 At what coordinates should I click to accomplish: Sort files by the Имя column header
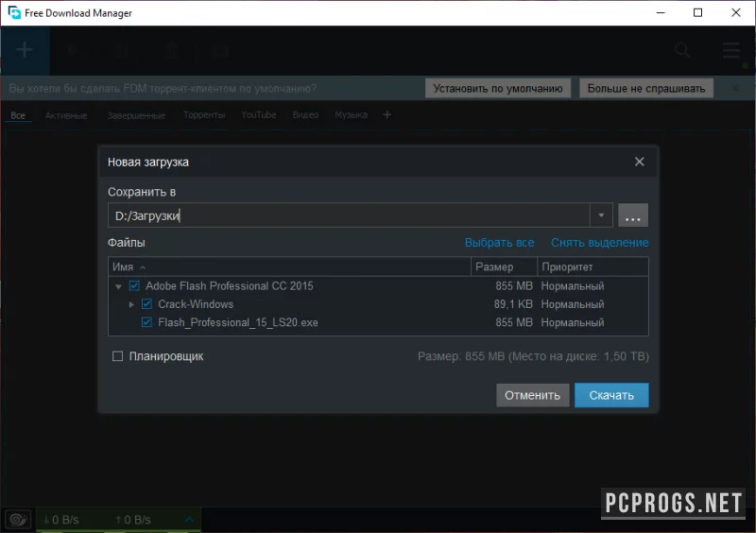[289, 266]
